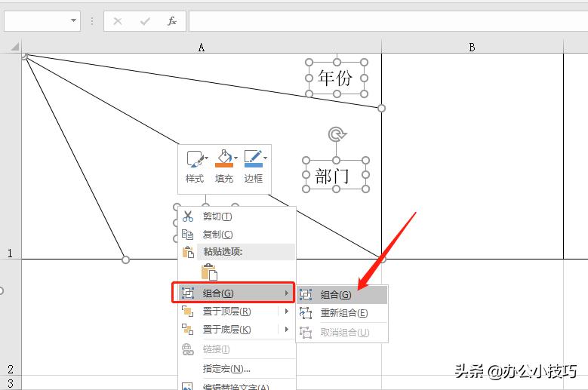
Task: Click the Link chain icon
Action: coord(187,349)
